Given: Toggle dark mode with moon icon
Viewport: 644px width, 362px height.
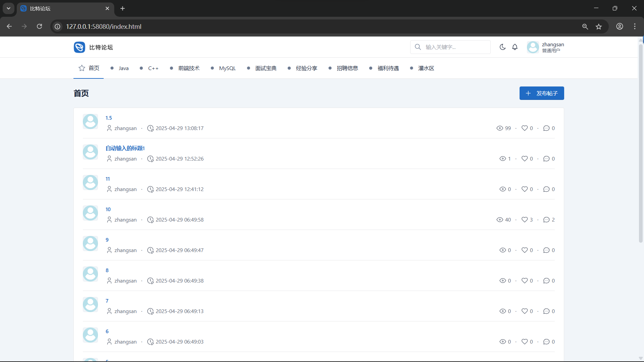Looking at the screenshot, I should click(502, 47).
